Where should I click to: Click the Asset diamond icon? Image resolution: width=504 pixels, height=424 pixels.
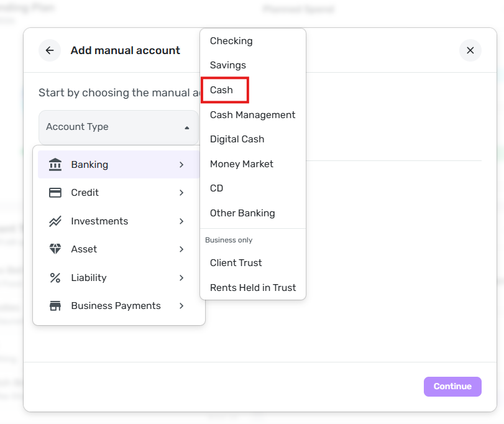coord(55,249)
